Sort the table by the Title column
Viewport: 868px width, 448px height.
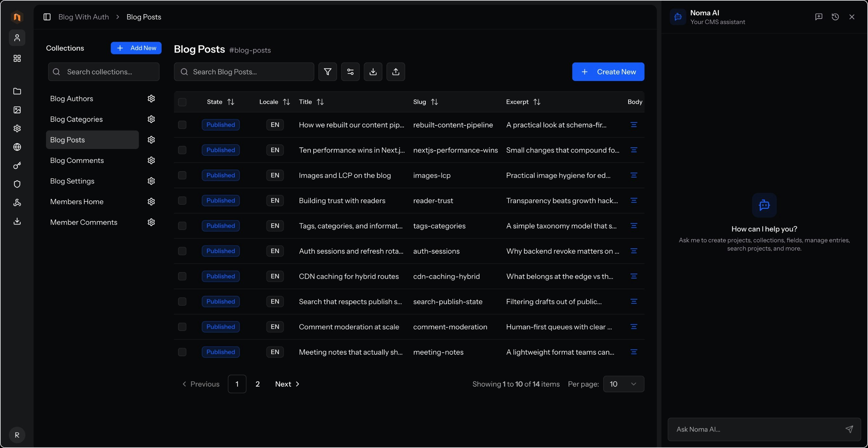point(320,102)
